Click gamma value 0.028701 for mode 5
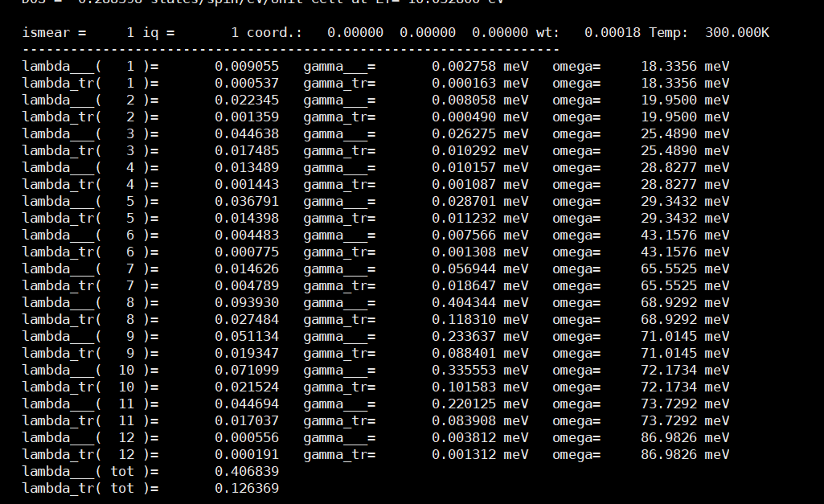 464,202
